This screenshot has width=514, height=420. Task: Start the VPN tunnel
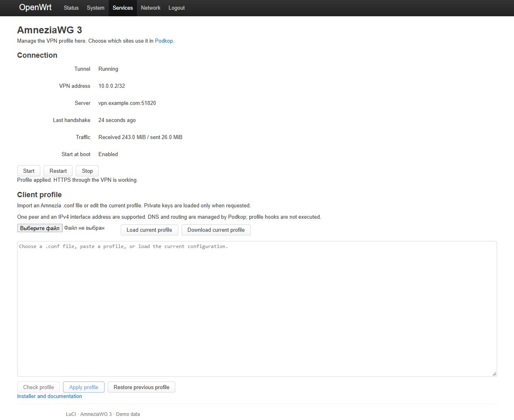[x=29, y=171]
